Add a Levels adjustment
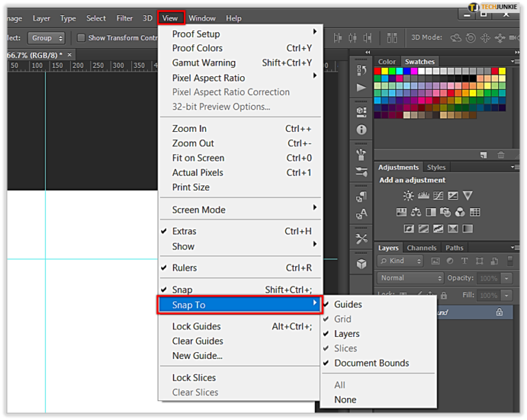 [x=423, y=196]
